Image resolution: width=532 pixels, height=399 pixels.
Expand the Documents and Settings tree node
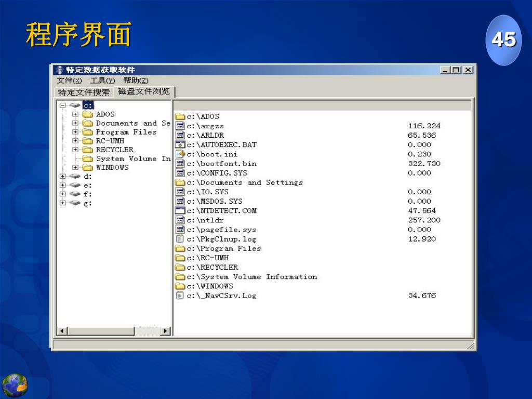pyautogui.click(x=75, y=123)
